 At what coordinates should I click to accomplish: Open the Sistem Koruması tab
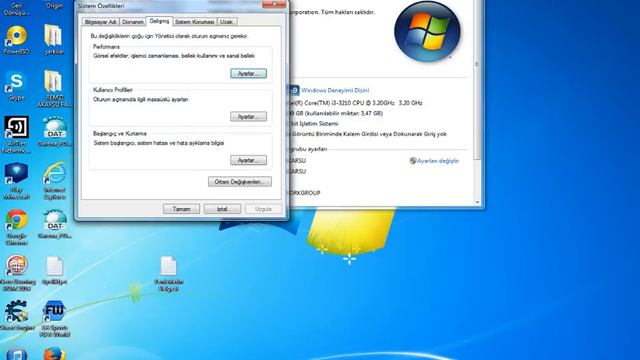pos(195,22)
